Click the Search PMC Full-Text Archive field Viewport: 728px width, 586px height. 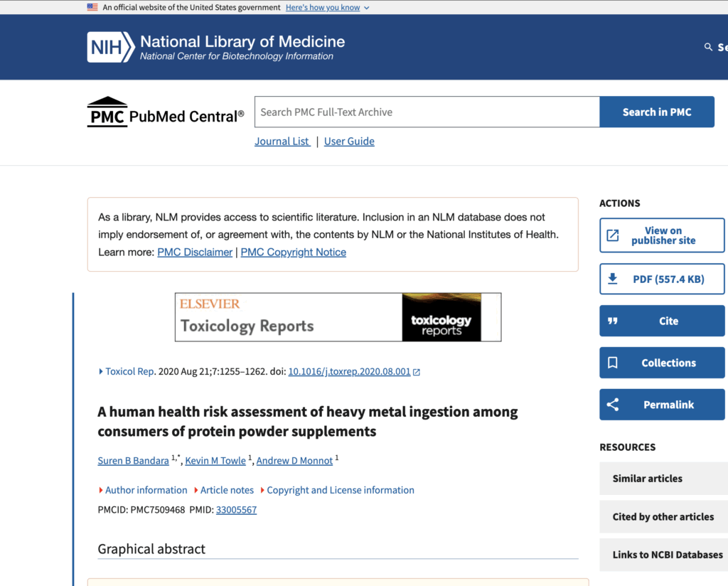coord(427,112)
